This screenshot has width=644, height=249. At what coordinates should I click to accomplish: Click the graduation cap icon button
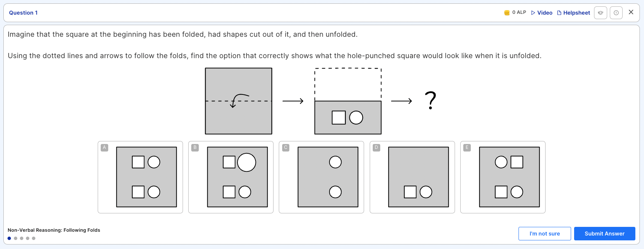coord(600,13)
